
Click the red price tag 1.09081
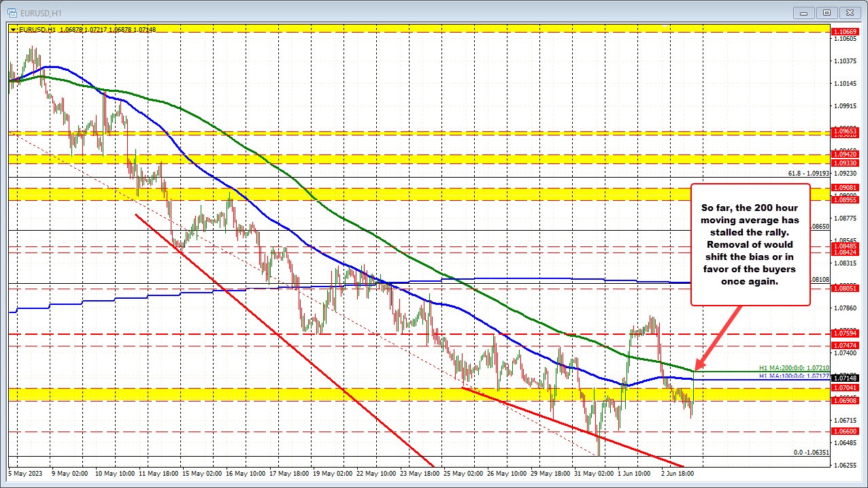pyautogui.click(x=845, y=188)
